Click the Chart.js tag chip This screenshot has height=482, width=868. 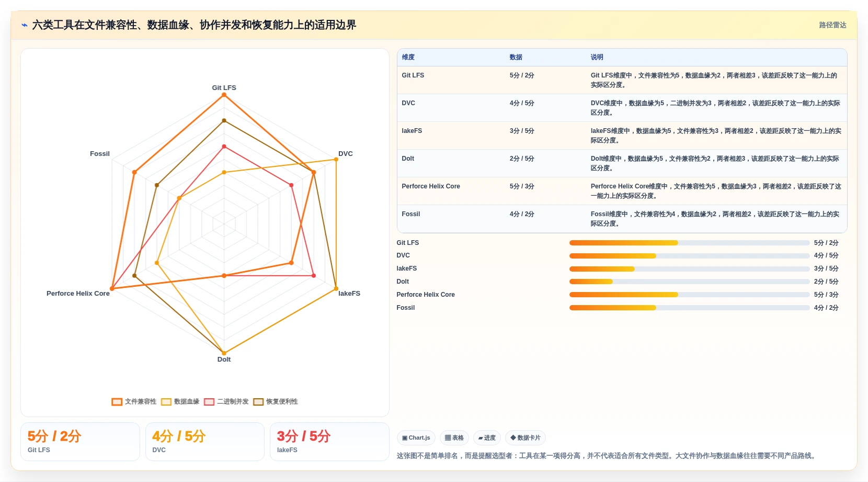(416, 438)
